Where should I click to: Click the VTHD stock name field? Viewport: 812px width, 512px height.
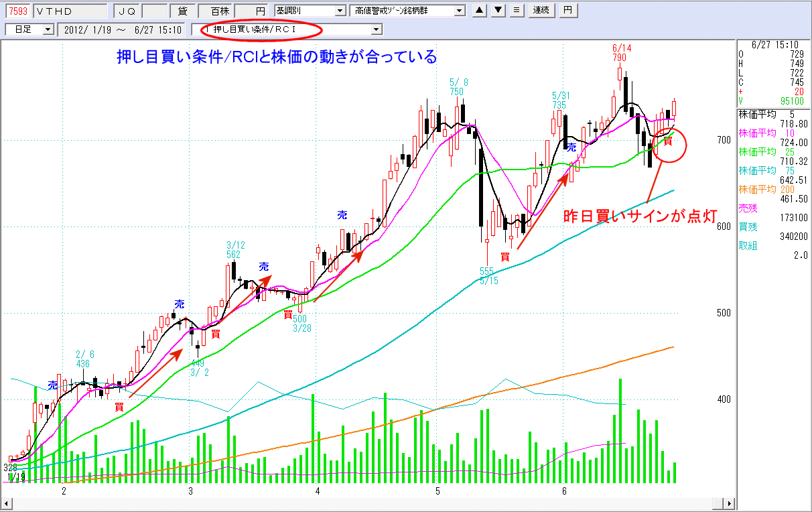(70, 11)
